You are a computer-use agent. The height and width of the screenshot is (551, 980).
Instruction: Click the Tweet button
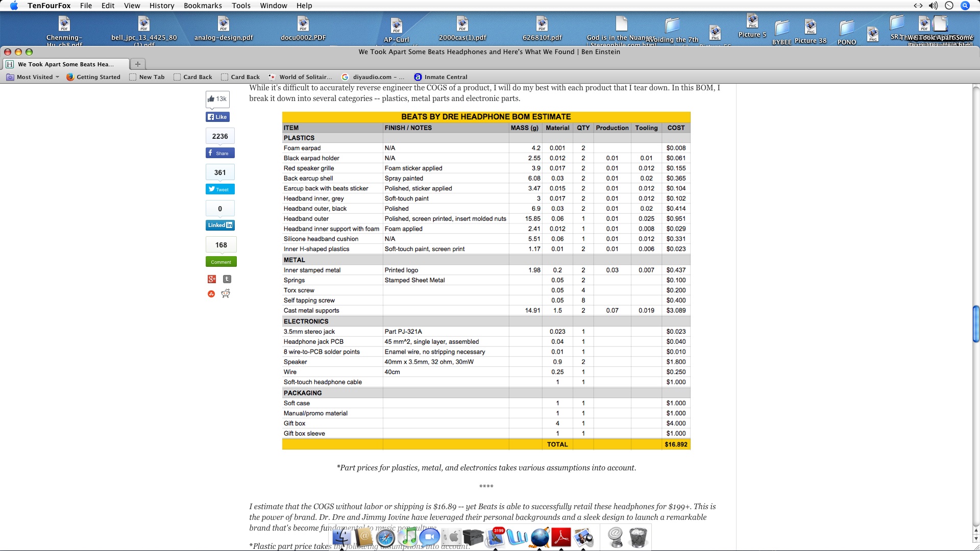[220, 189]
